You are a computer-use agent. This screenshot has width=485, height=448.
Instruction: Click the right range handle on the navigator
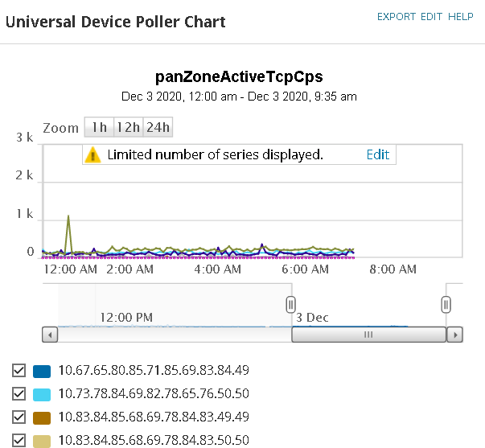446,304
